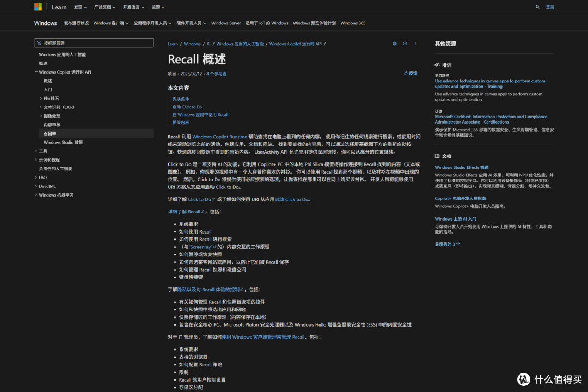Jump to 先决条件 section link
This screenshot has width=588, height=392.
pyautogui.click(x=181, y=100)
